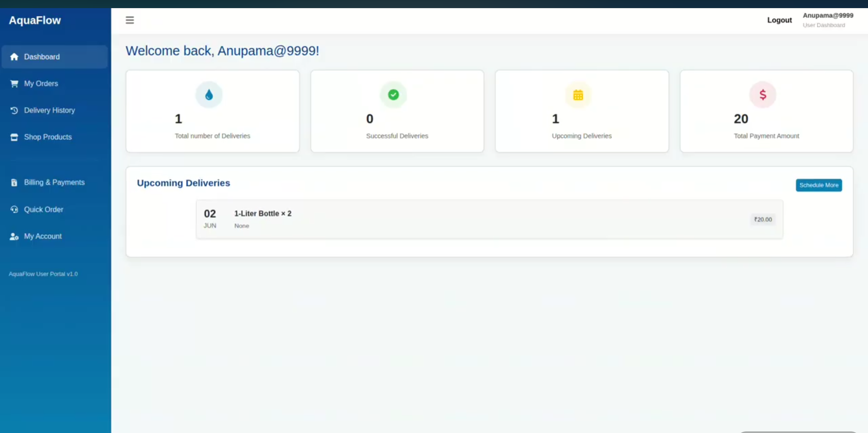Image resolution: width=868 pixels, height=433 pixels.
Task: Click the ₹20.00 price badge
Action: [x=763, y=219]
